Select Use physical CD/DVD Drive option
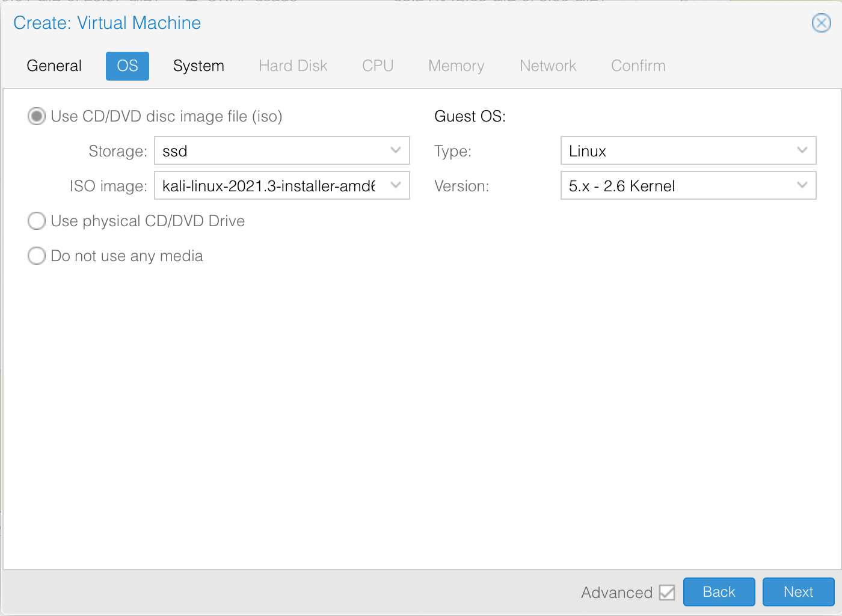842x616 pixels. tap(37, 221)
